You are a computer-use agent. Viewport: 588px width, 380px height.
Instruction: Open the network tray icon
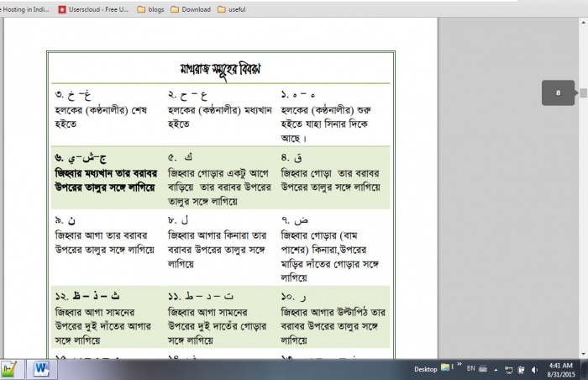click(508, 370)
